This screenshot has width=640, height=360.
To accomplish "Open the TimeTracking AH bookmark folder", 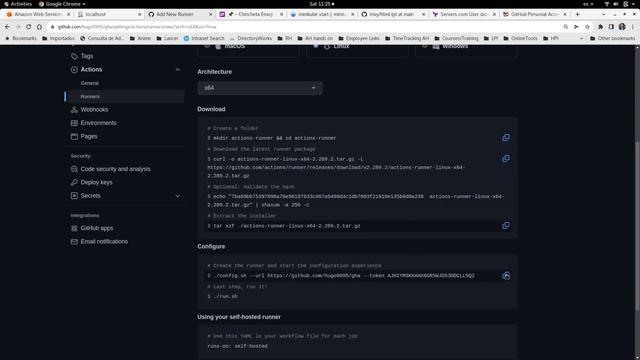I will tap(407, 38).
